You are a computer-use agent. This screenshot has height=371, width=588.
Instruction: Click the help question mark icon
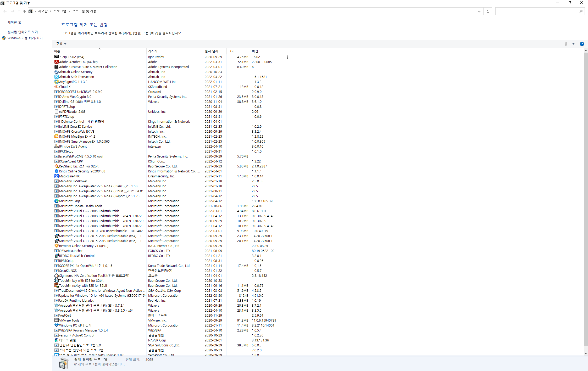point(582,44)
